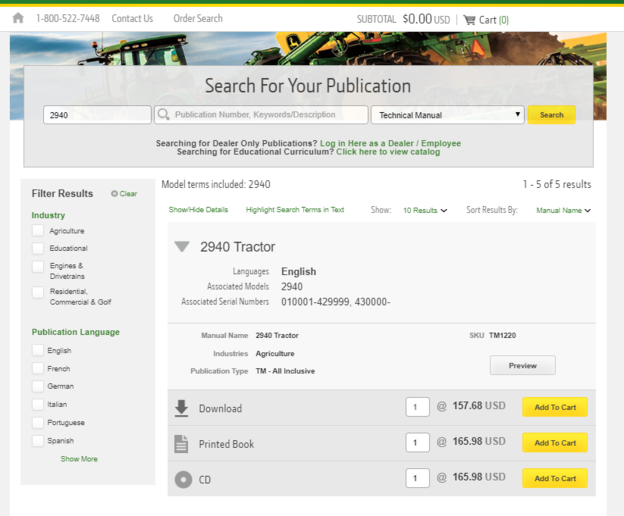Click the yellow Search button
The height and width of the screenshot is (516, 624).
[551, 115]
